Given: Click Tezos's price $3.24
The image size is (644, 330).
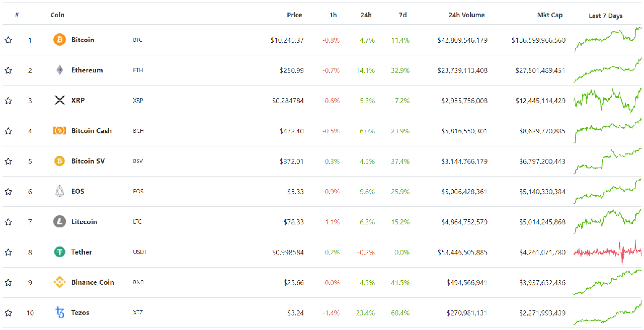Looking at the screenshot, I should (x=296, y=313).
